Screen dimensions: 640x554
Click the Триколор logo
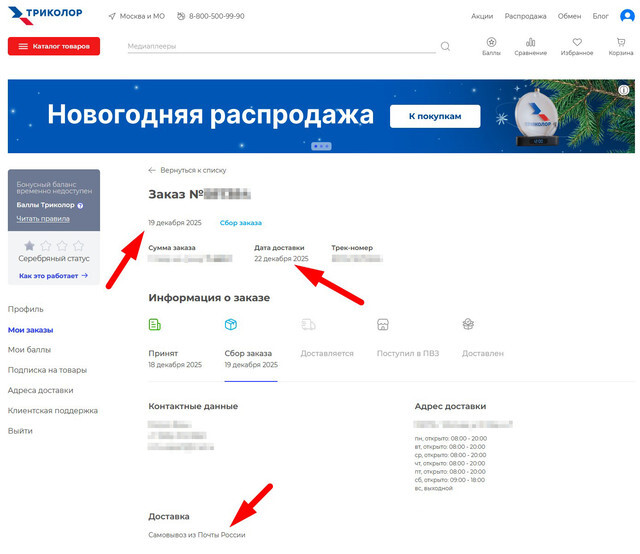pyautogui.click(x=46, y=16)
